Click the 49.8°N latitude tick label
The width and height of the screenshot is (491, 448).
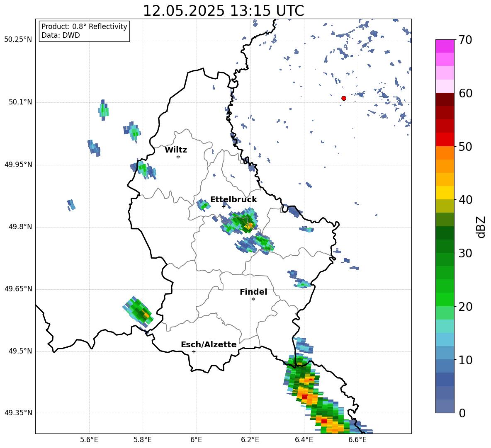pos(20,227)
